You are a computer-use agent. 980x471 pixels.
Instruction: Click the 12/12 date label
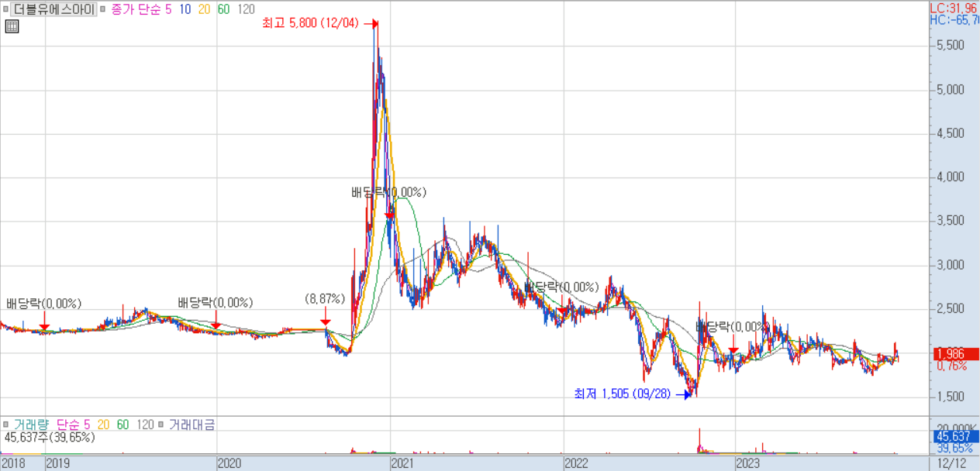[x=951, y=463]
